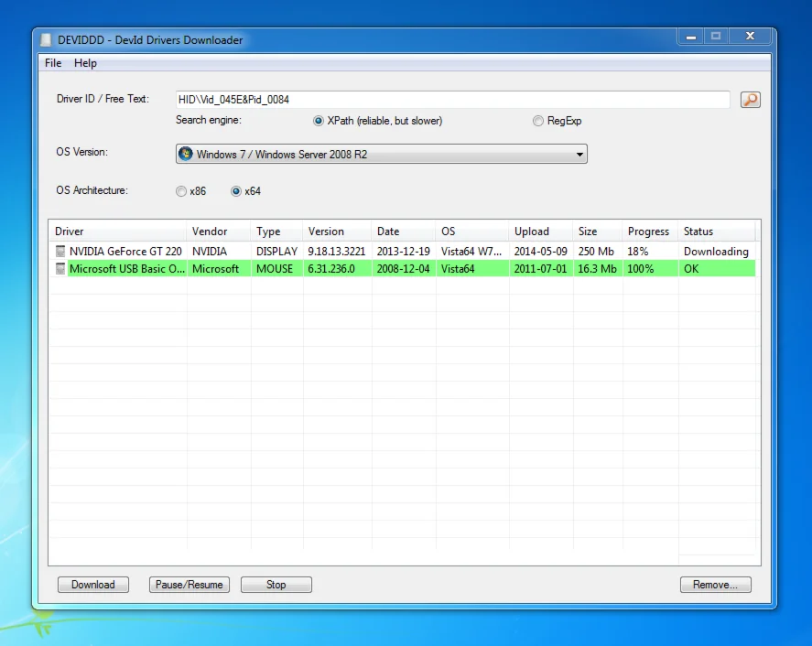The height and width of the screenshot is (646, 812).
Task: Click the Driver ID text field
Action: 452,99
